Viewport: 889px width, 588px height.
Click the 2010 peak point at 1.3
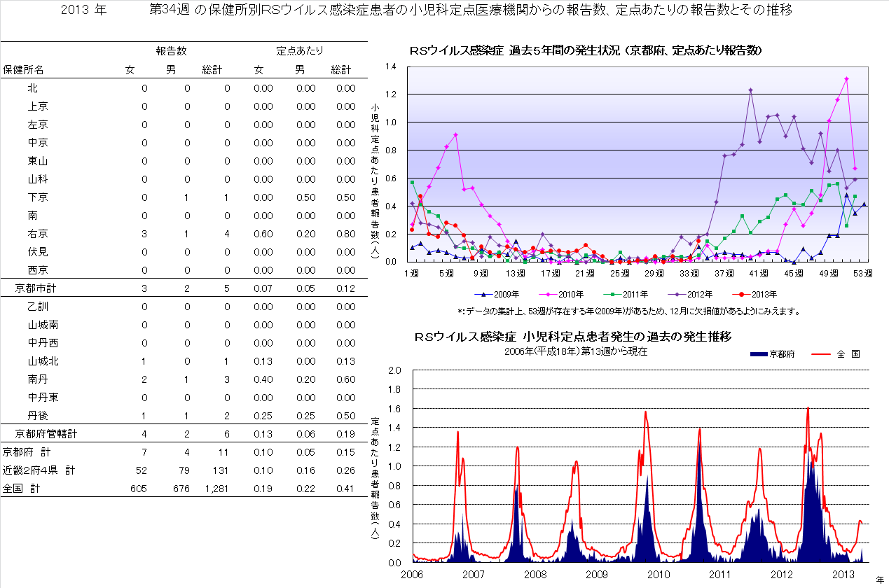pyautogui.click(x=846, y=79)
